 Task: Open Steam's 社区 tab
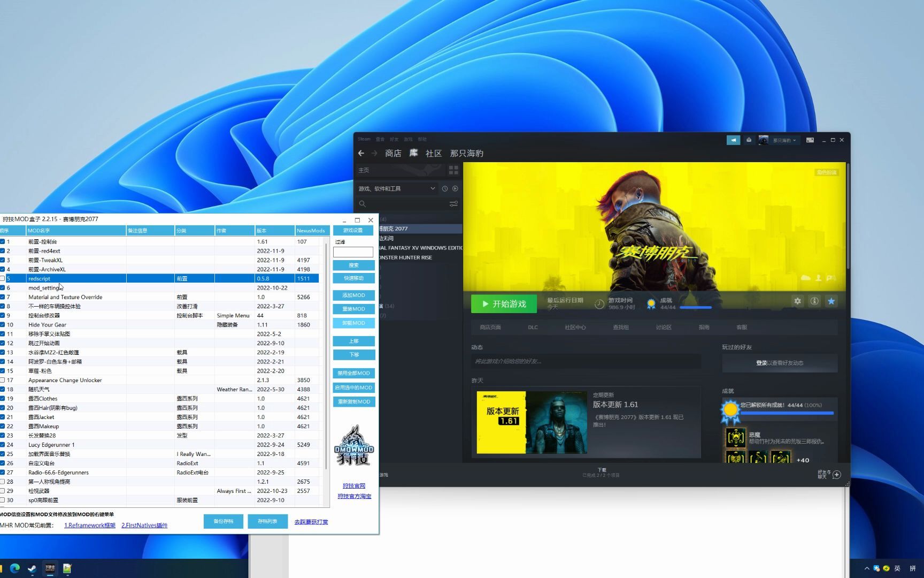point(434,153)
